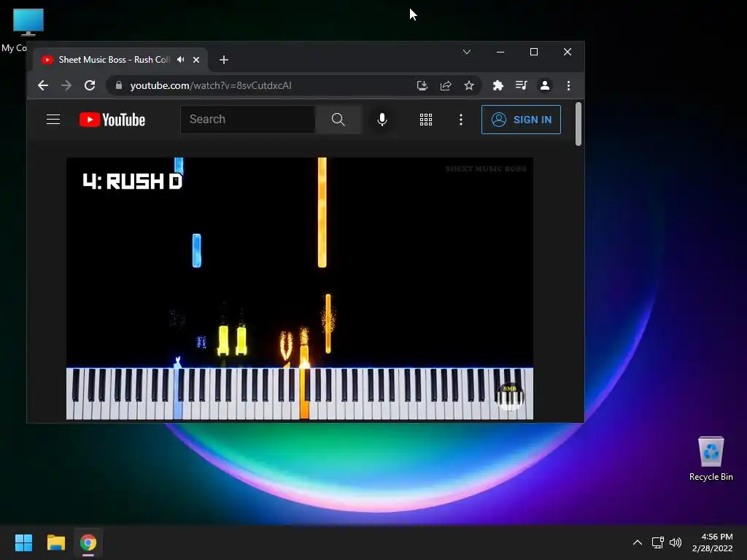Focus the YouTube Search field
The height and width of the screenshot is (560, 747).
(x=248, y=120)
